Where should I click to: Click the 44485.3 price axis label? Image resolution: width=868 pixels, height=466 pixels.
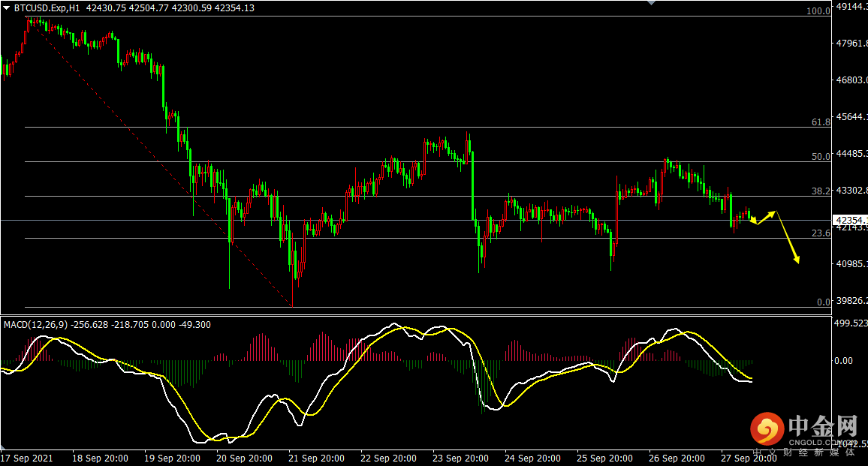tap(851, 153)
